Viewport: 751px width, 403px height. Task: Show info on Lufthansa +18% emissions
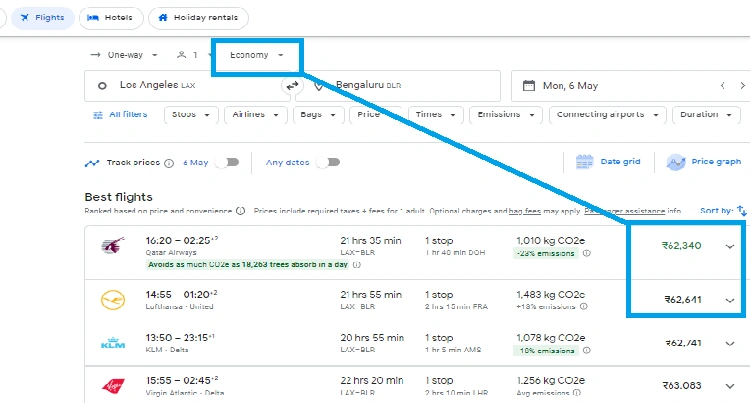[584, 306]
